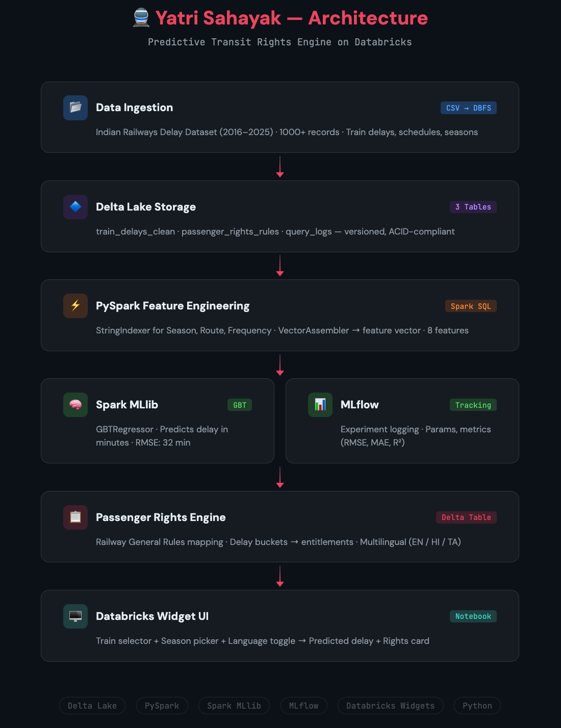The width and height of the screenshot is (561, 728).
Task: Click the Databricks Widgets footer tag
Action: pyautogui.click(x=391, y=706)
